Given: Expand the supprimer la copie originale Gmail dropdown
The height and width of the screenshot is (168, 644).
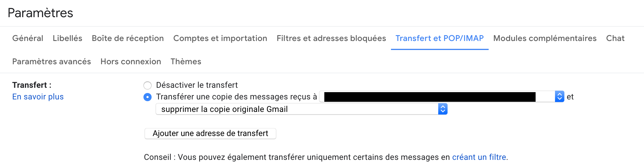Looking at the screenshot, I should point(443,109).
